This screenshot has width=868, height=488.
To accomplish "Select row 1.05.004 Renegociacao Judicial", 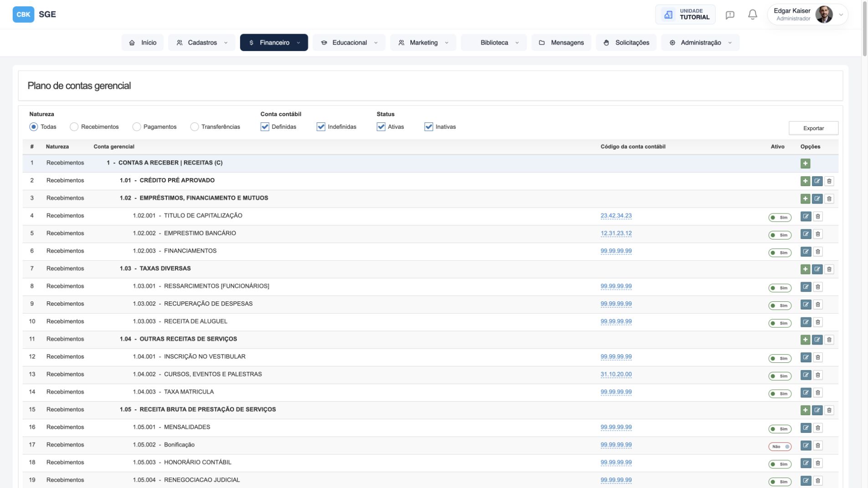I will coord(430,480).
